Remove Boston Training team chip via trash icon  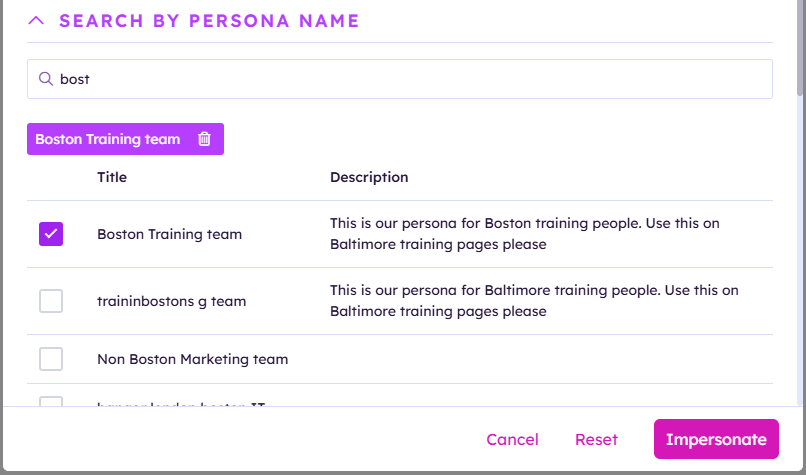pyautogui.click(x=204, y=139)
